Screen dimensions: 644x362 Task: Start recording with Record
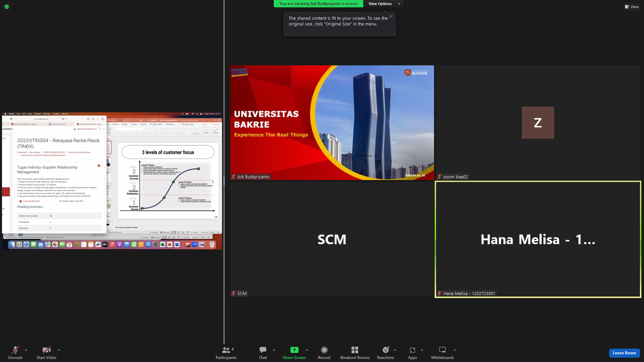click(324, 353)
